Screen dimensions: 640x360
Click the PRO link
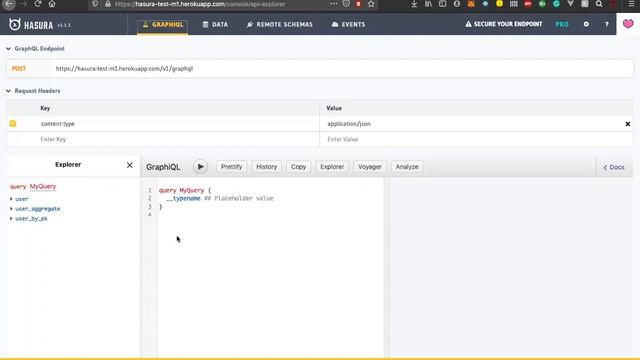(x=562, y=24)
